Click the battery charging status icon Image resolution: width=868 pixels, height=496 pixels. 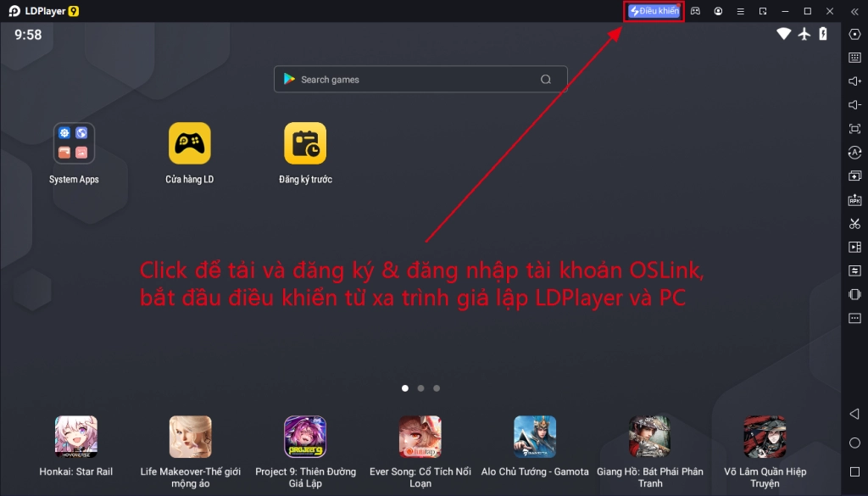(823, 34)
